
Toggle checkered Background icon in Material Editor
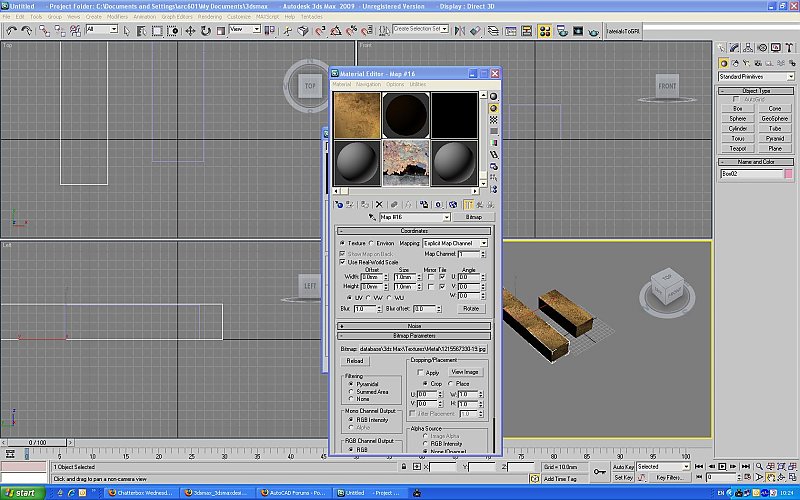coord(493,120)
